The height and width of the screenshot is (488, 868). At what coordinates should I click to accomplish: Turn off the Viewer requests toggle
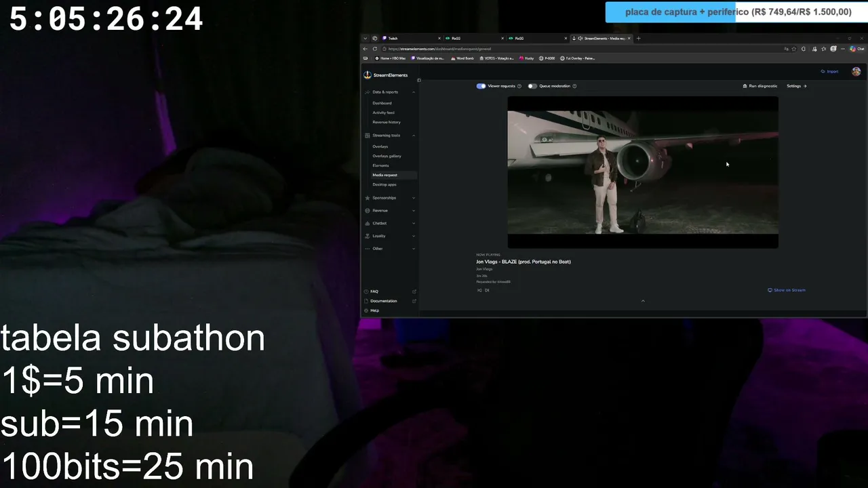481,86
